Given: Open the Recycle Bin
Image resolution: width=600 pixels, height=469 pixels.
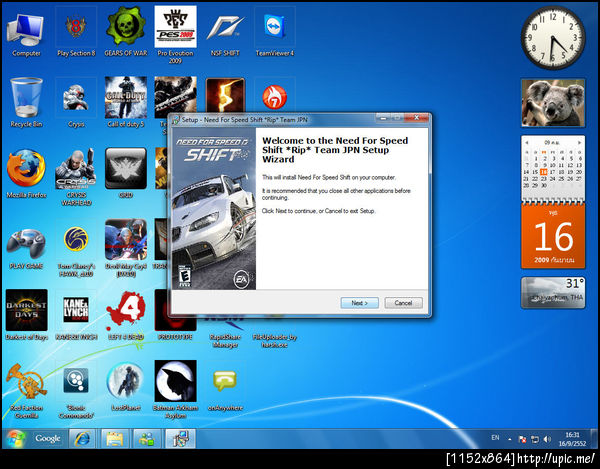Looking at the screenshot, I should [26, 103].
